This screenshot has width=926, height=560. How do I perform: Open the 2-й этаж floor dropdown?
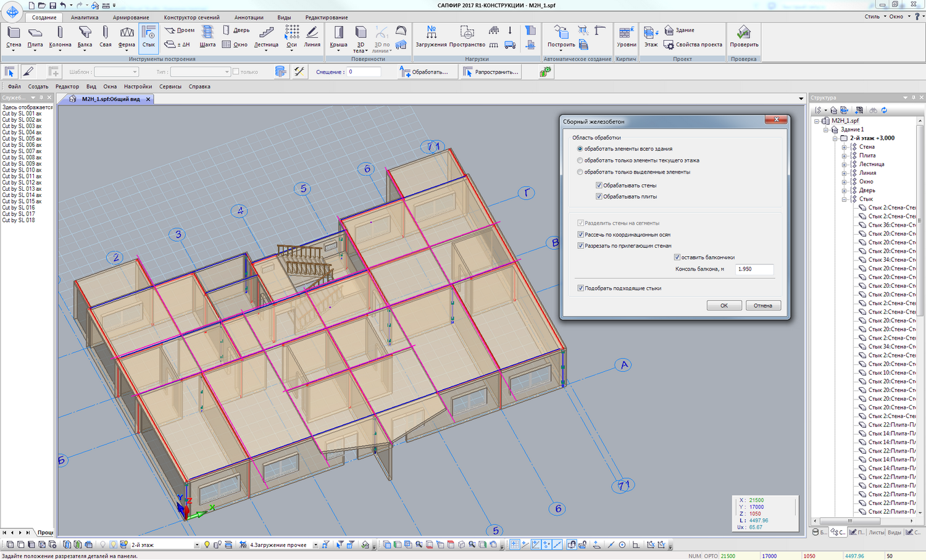click(197, 545)
